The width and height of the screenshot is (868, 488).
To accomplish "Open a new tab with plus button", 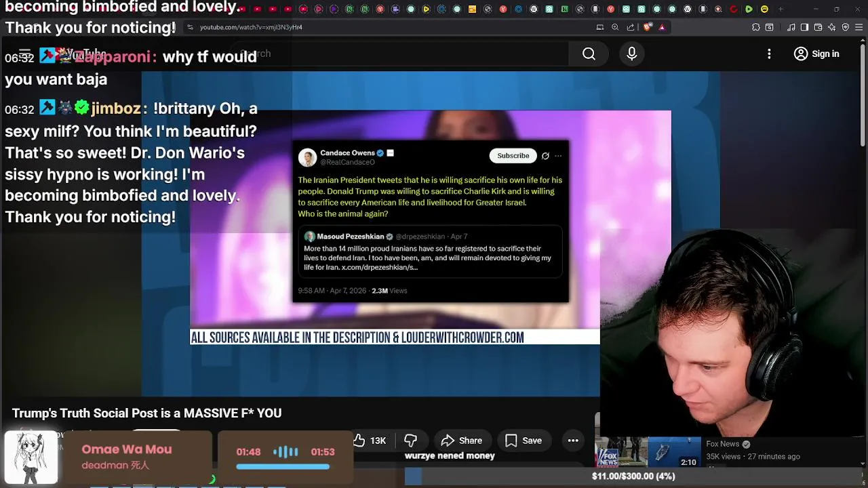I will (781, 9).
